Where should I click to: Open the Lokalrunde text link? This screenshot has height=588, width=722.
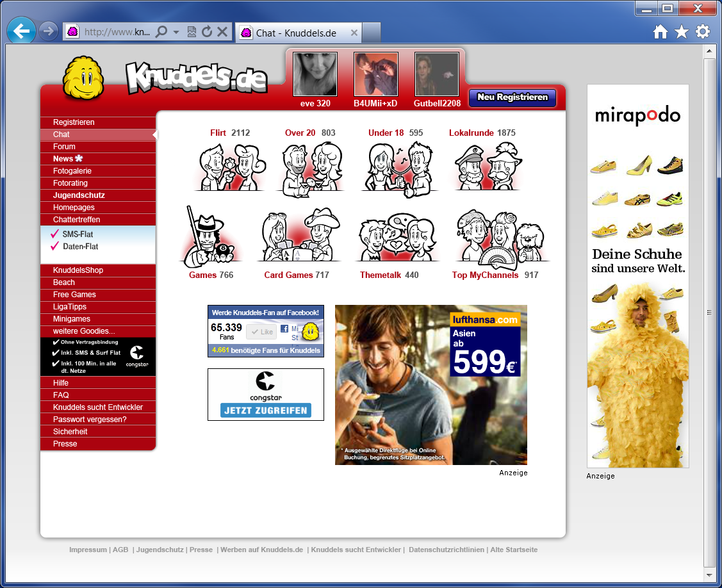pyautogui.click(x=471, y=133)
